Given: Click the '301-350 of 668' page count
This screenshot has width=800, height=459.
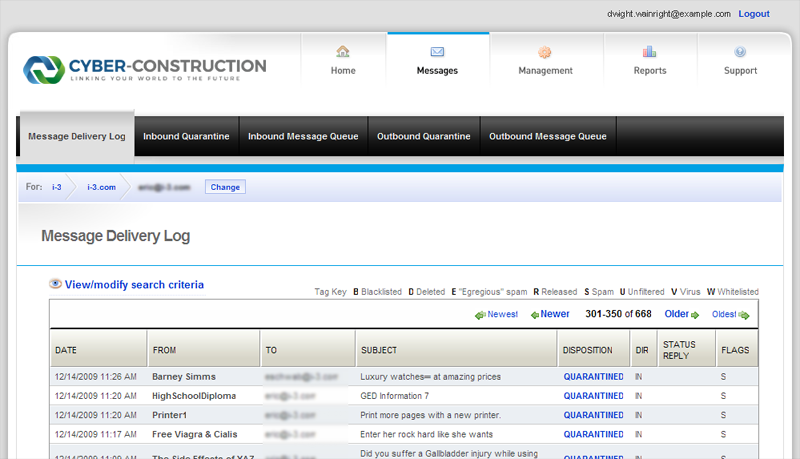Looking at the screenshot, I should (618, 314).
